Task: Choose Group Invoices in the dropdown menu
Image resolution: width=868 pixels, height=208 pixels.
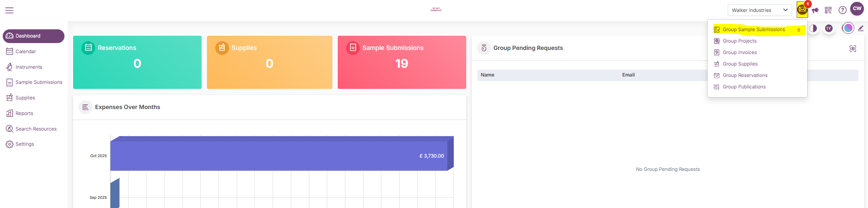Action: tap(740, 53)
